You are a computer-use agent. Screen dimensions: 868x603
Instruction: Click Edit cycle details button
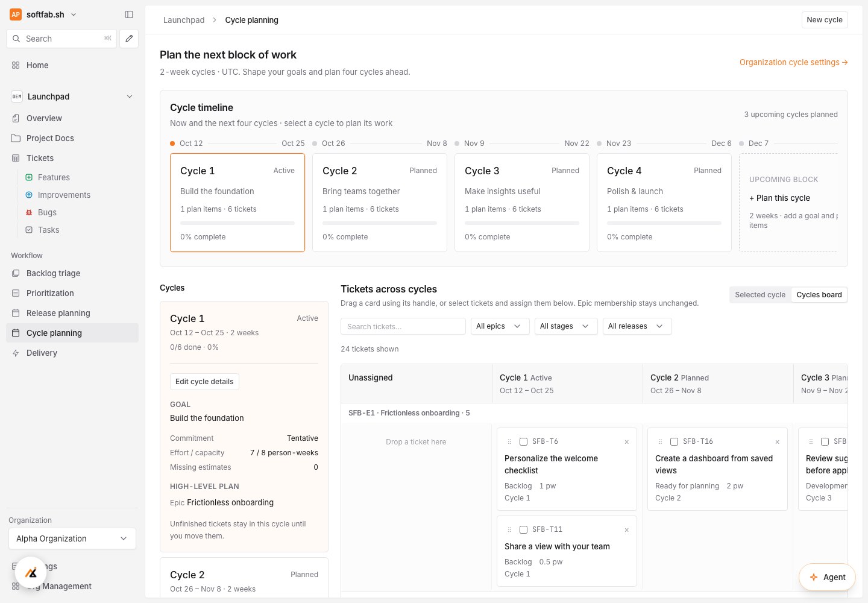[x=204, y=382]
